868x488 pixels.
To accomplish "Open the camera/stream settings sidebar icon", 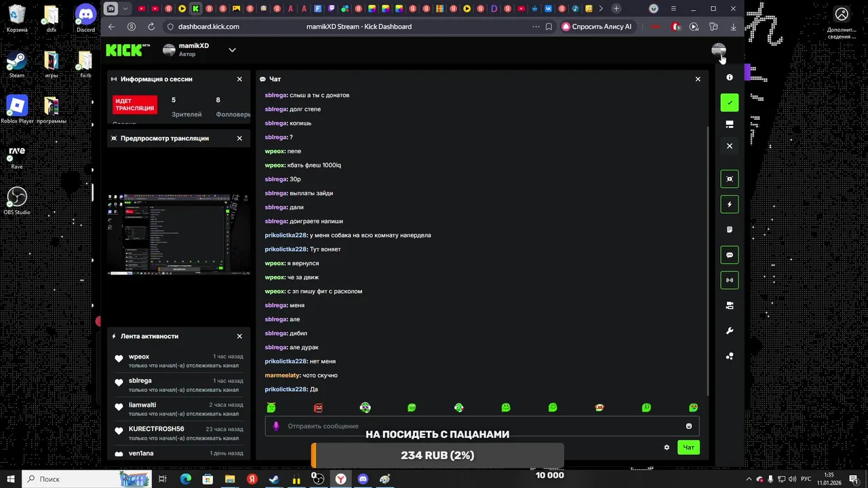I will click(730, 306).
